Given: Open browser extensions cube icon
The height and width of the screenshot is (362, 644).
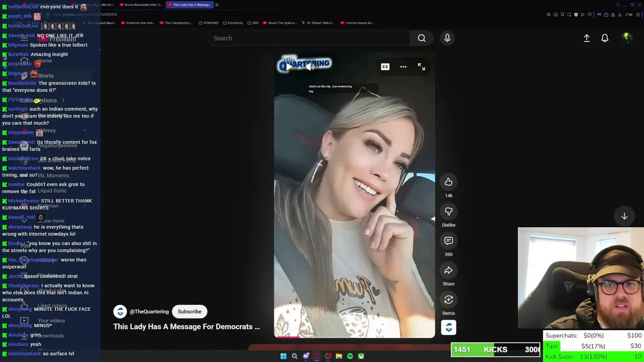Looking at the screenshot, I should pyautogui.click(x=606, y=15).
